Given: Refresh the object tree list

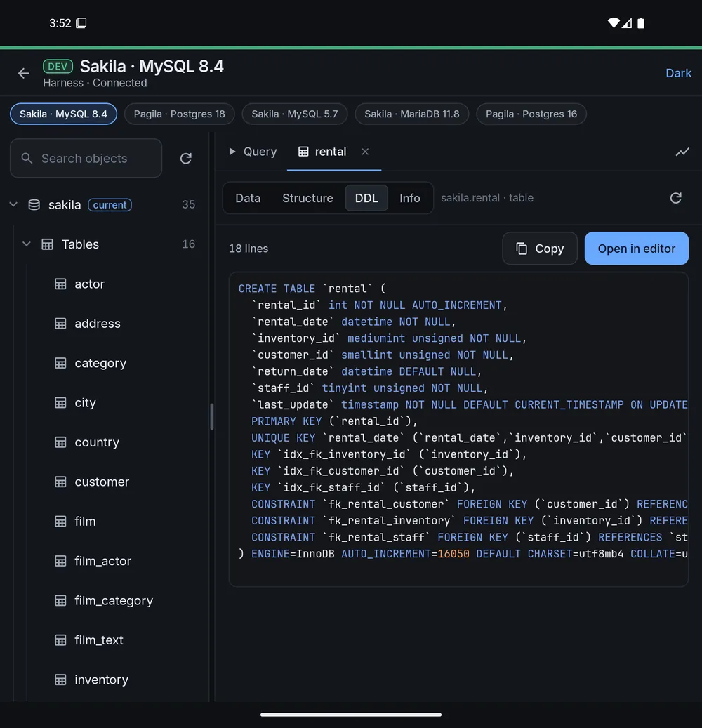Looking at the screenshot, I should click(186, 159).
